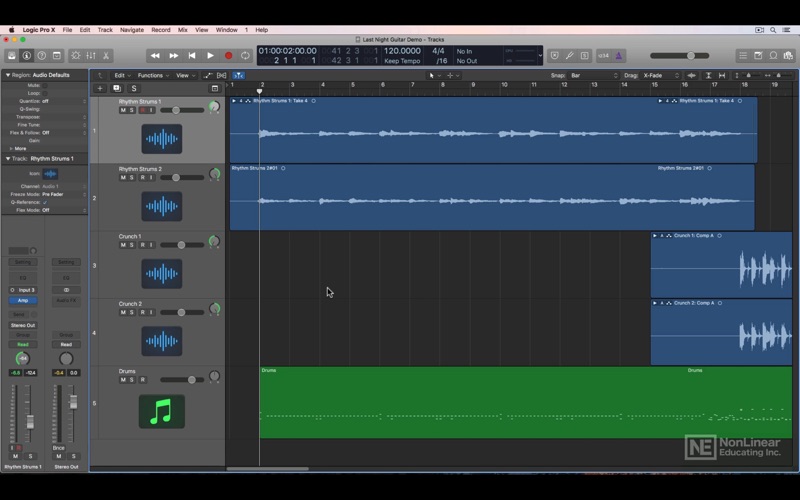
Task: Collapse the Track Rhythm Strums 1 disclosure triangle
Action: coord(8,159)
